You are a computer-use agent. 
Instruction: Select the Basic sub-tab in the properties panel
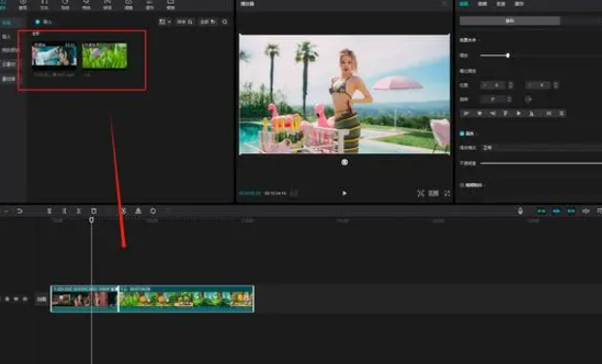510,20
